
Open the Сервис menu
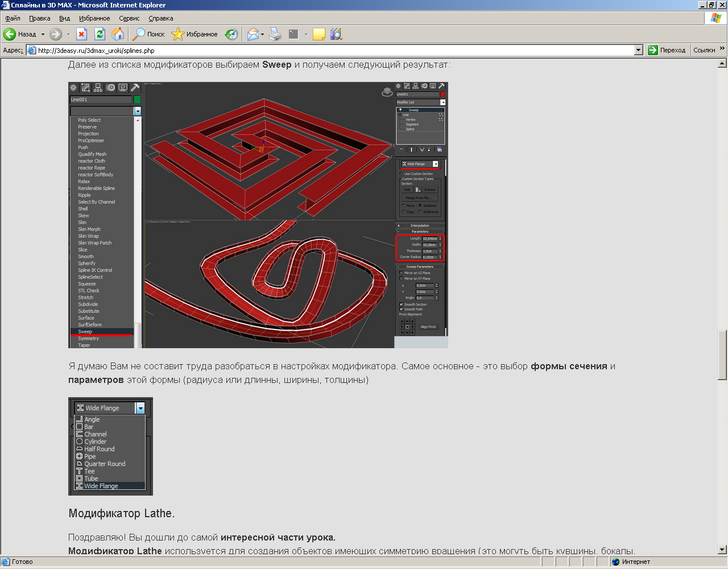coord(129,18)
